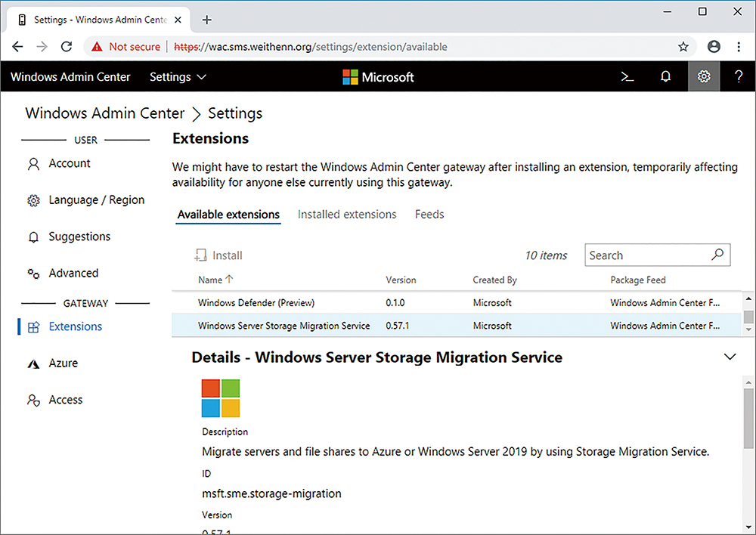Switch to Installed extensions tab
This screenshot has width=756, height=535.
[347, 215]
